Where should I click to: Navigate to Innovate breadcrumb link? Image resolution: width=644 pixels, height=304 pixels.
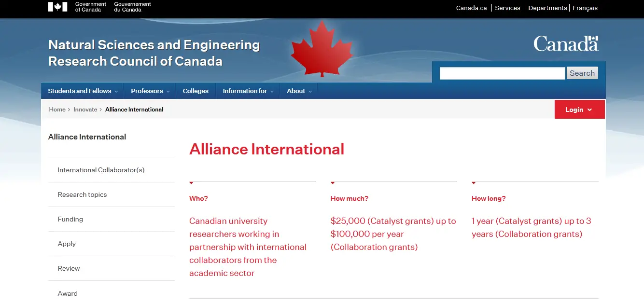(x=85, y=110)
